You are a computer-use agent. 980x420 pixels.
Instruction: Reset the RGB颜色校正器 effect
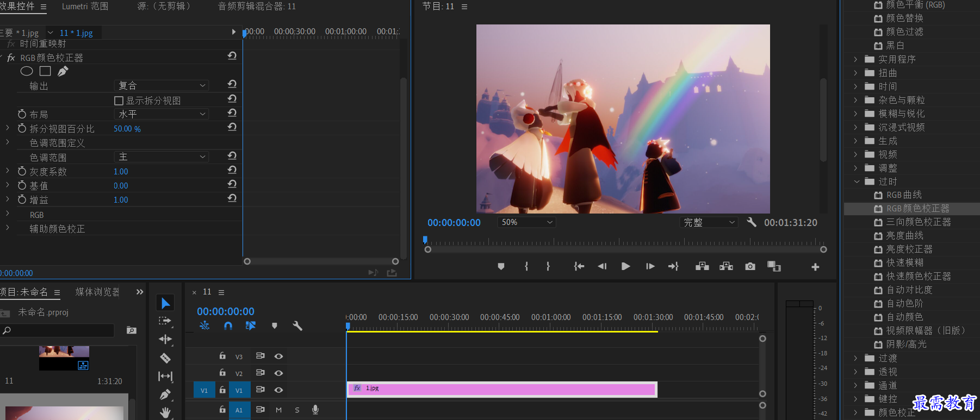tap(232, 56)
